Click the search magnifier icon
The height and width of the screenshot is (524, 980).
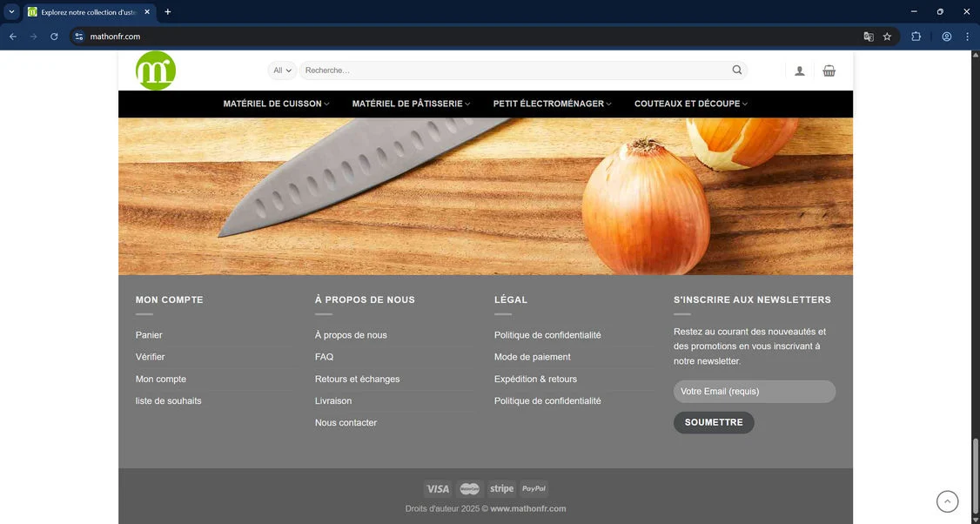tap(737, 70)
